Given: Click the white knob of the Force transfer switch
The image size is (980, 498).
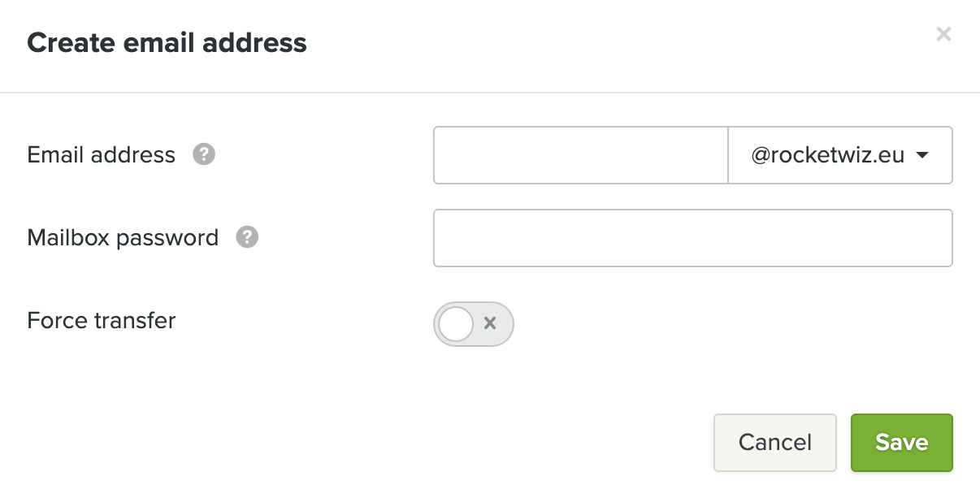Looking at the screenshot, I should (x=455, y=324).
